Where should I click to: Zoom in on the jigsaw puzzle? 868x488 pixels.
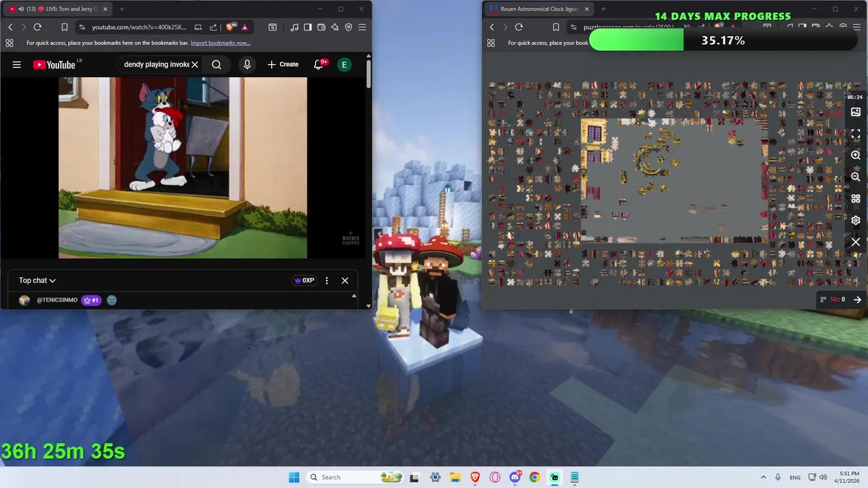pos(856,155)
